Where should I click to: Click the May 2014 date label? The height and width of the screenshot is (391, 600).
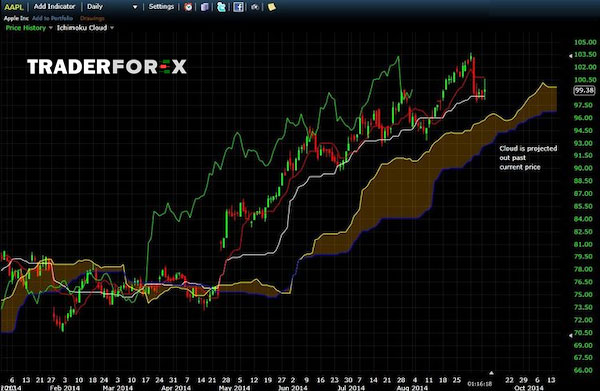(234, 388)
